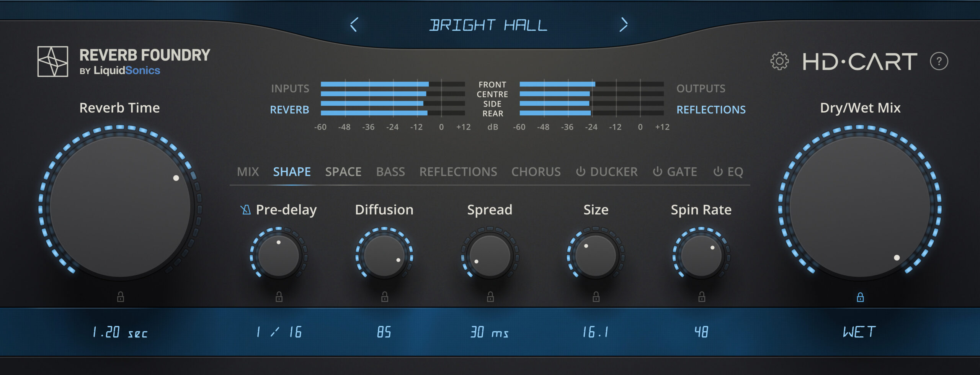Click the Diffusion knob

coord(384,256)
